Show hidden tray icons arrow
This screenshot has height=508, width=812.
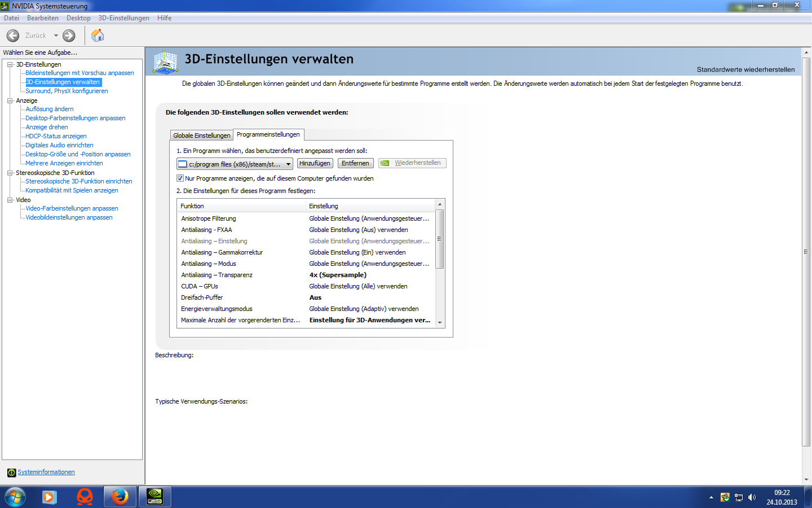[x=711, y=497]
